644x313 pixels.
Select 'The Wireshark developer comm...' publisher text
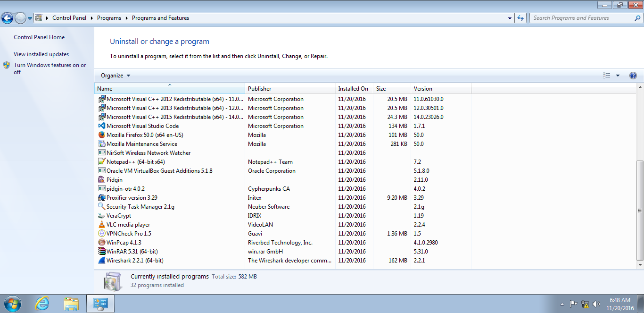[x=290, y=261]
